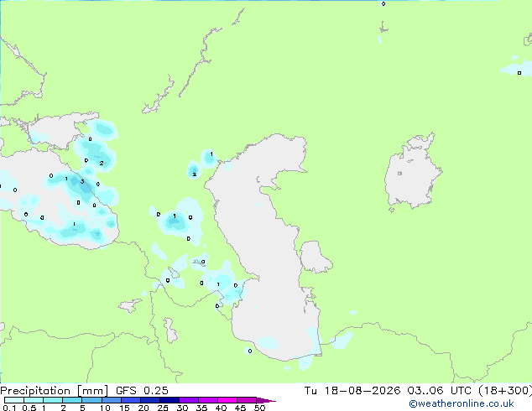Viewport: 532px width, 411px height.
Task: Click the 25–30 mm navy legend swatch
Action: 170,400
